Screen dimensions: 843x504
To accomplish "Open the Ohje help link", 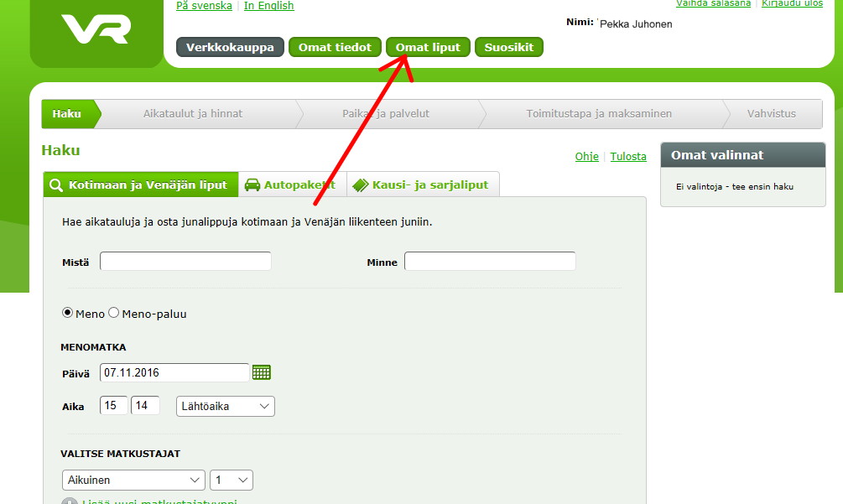I will tap(586, 157).
